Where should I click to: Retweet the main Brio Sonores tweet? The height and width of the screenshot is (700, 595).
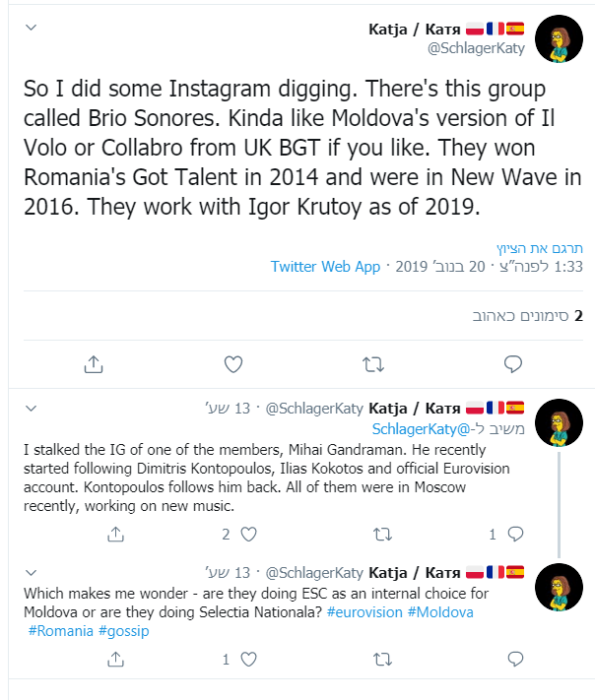[x=373, y=363]
